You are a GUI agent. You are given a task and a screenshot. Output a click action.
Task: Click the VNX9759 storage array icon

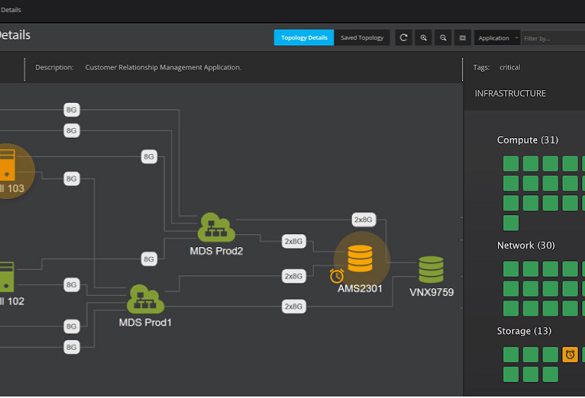pos(431,269)
